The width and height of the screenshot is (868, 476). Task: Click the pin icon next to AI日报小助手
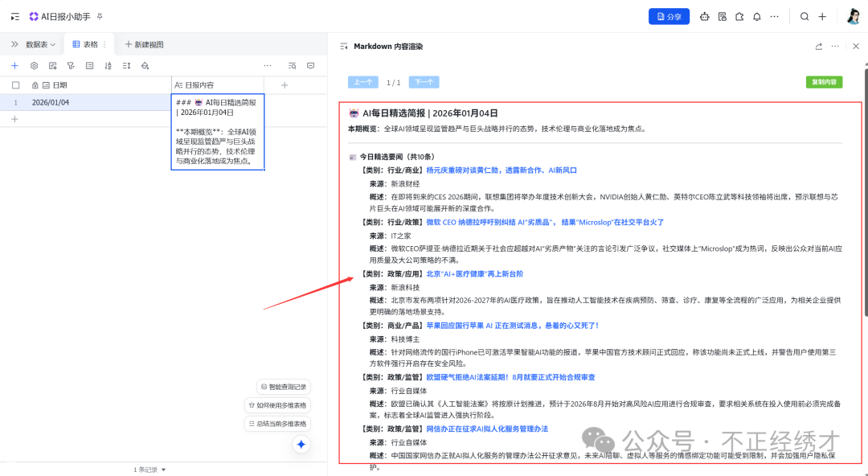100,17
